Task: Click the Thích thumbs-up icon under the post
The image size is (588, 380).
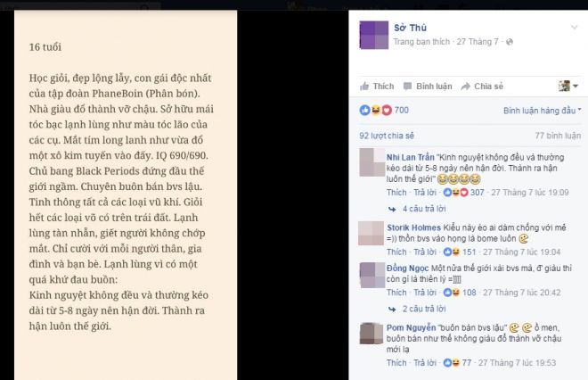Action: pos(364,87)
